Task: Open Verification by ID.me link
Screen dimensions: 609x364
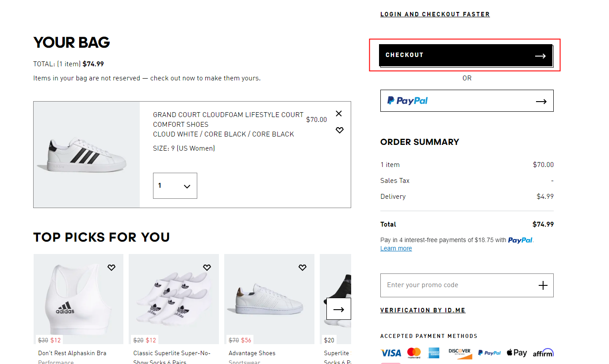Action: (423, 310)
